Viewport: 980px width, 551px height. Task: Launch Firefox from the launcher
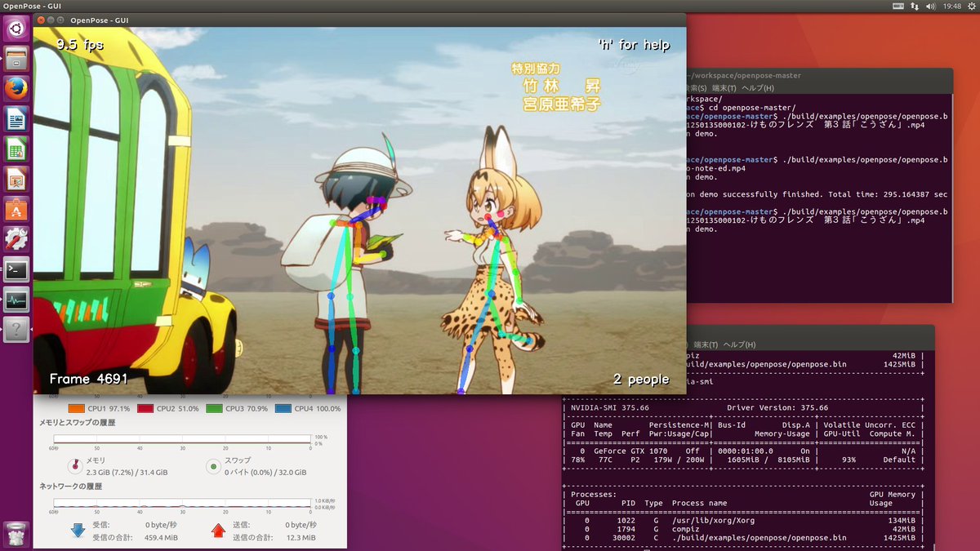click(16, 89)
